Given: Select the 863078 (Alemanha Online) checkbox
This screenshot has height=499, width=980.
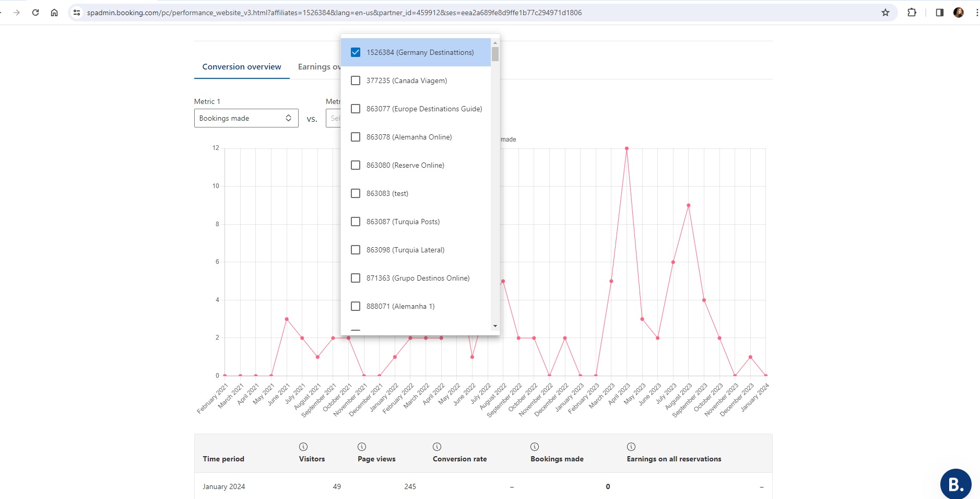Looking at the screenshot, I should pyautogui.click(x=356, y=137).
